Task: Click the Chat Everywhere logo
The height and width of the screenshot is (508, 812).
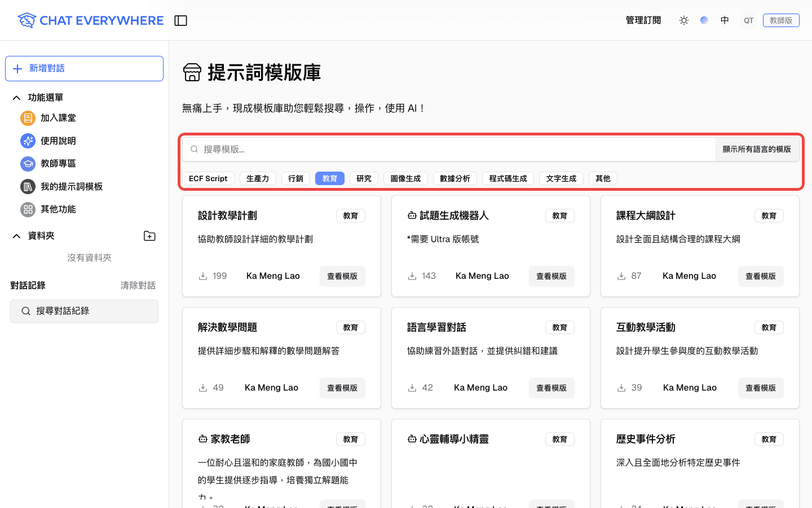Action: 90,20
